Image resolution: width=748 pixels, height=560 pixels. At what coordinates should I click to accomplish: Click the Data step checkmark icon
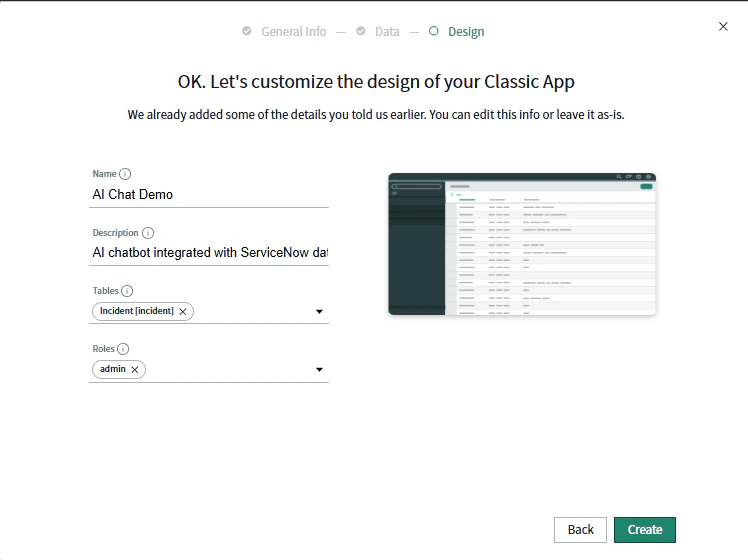[361, 31]
